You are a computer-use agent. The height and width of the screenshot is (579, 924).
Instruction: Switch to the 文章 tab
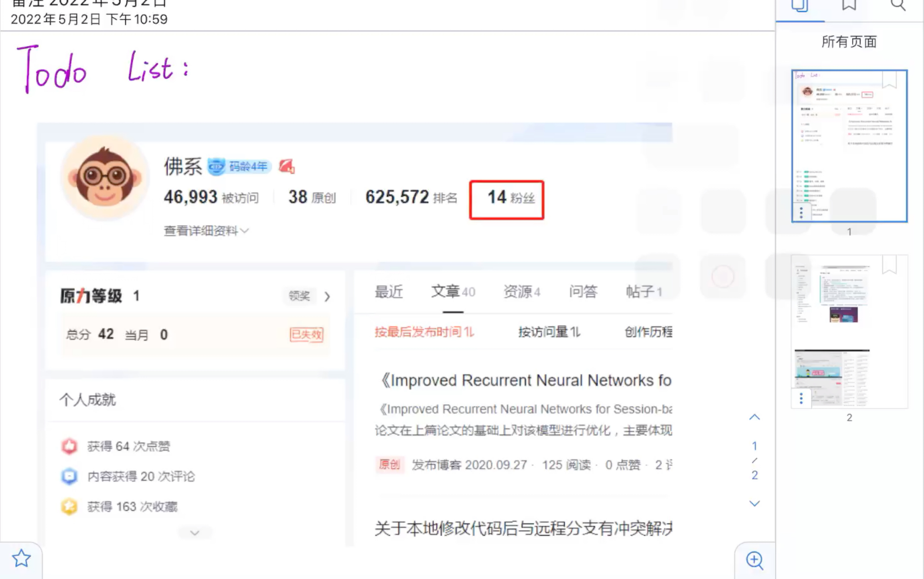coord(453,292)
